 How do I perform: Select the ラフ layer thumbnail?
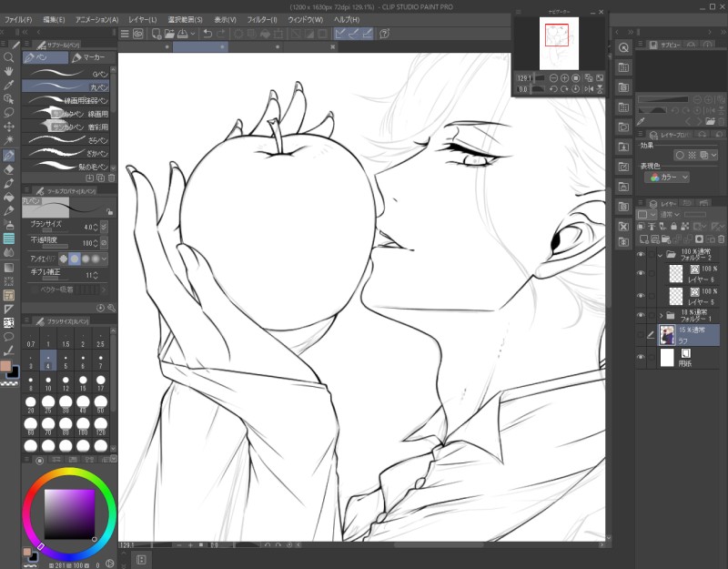click(x=667, y=335)
